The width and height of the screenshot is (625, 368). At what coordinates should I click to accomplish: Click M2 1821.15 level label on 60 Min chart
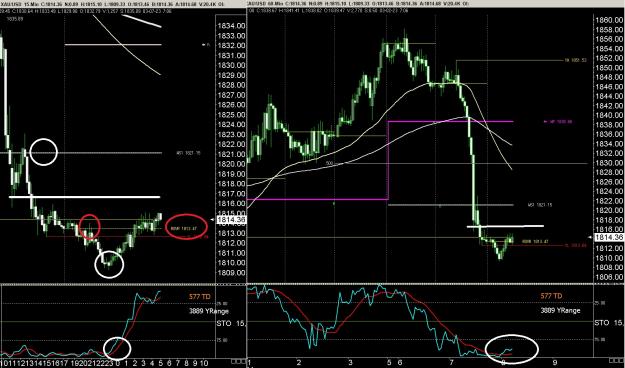click(540, 205)
